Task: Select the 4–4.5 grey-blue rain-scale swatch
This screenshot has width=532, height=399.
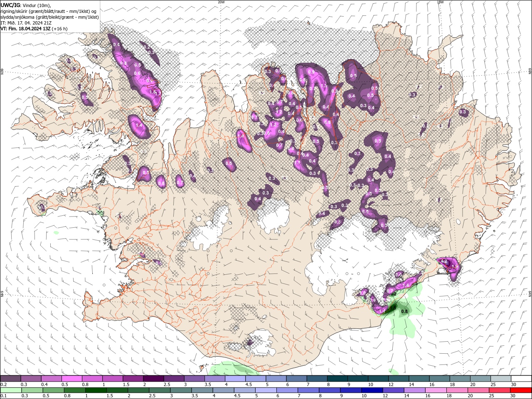Action: (x=223, y=390)
